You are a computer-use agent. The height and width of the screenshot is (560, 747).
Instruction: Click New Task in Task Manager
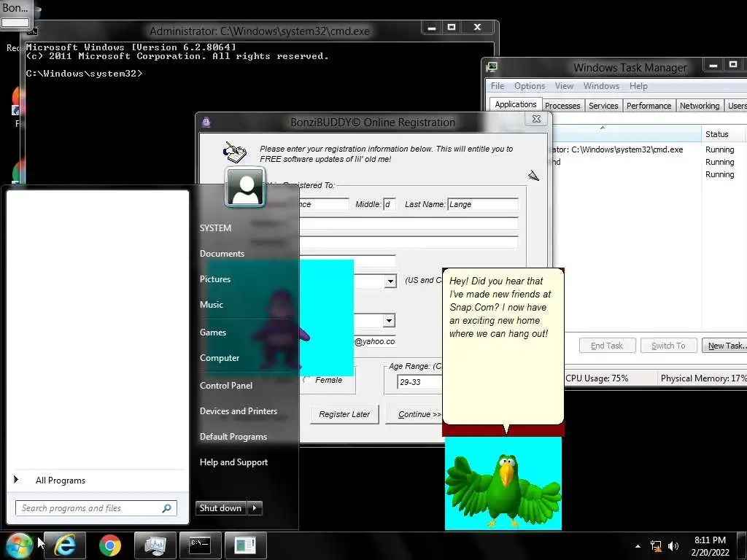725,346
